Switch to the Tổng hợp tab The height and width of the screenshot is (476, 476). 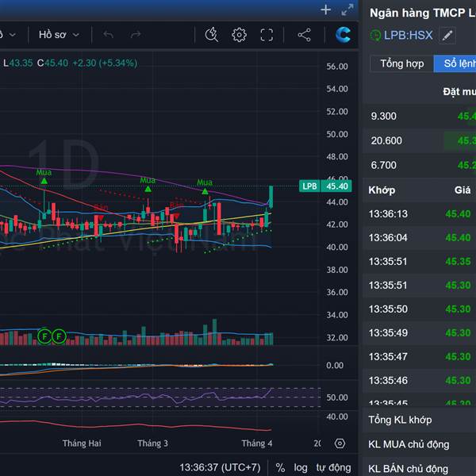coord(402,63)
